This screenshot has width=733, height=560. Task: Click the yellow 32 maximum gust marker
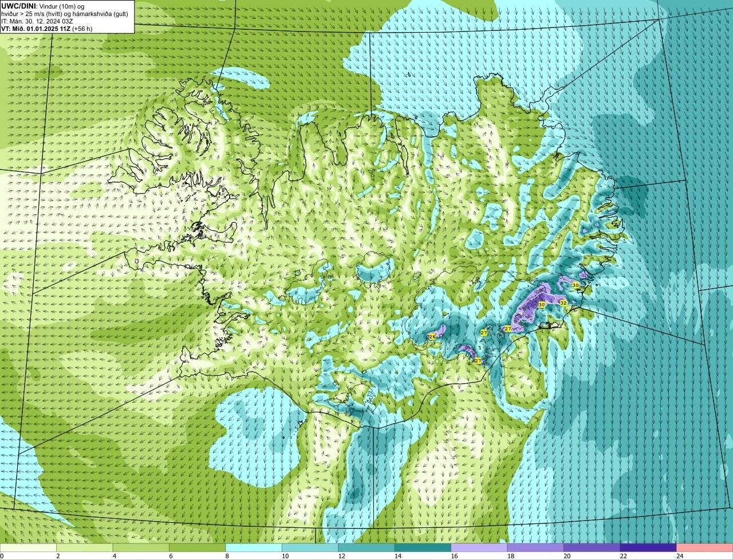tap(563, 302)
